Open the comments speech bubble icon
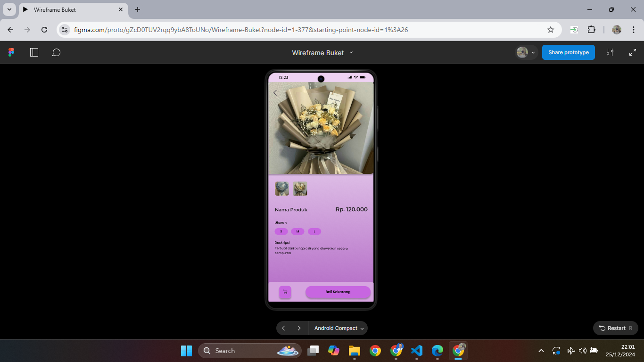Image resolution: width=644 pixels, height=362 pixels. [x=56, y=52]
